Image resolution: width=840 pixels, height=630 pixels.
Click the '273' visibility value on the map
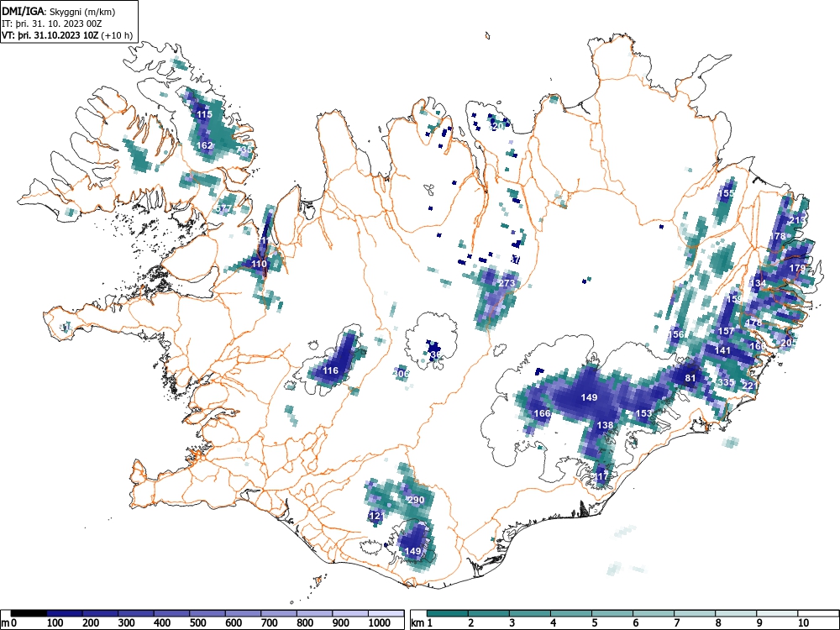click(x=507, y=283)
